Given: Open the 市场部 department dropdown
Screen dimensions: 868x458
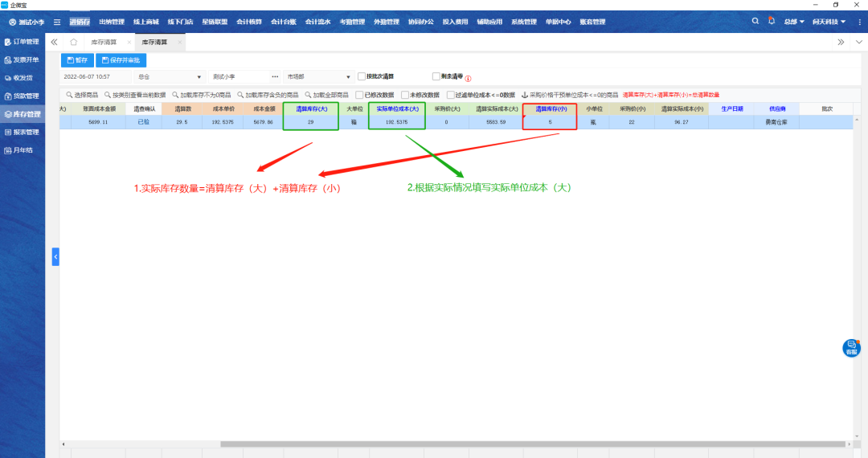Looking at the screenshot, I should (x=348, y=77).
